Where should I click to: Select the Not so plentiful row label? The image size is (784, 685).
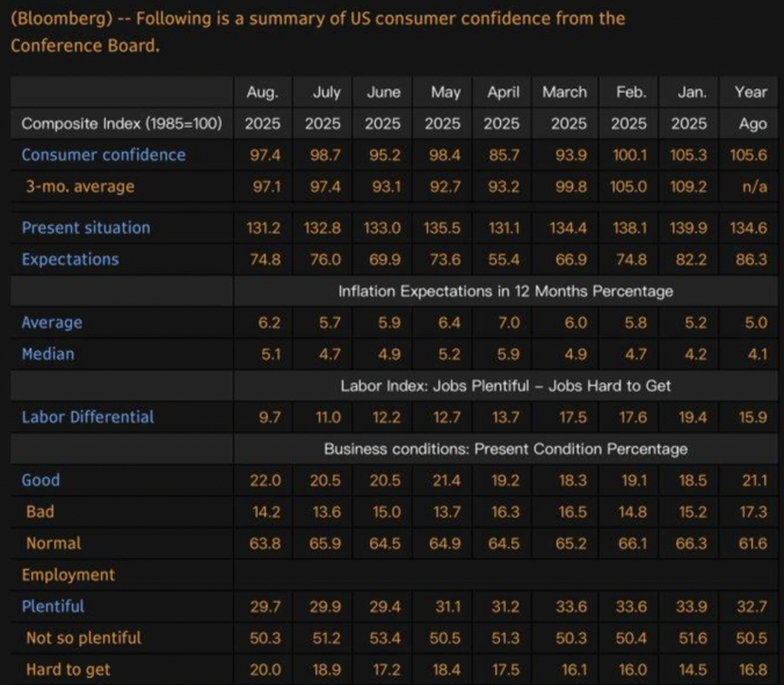tap(83, 638)
